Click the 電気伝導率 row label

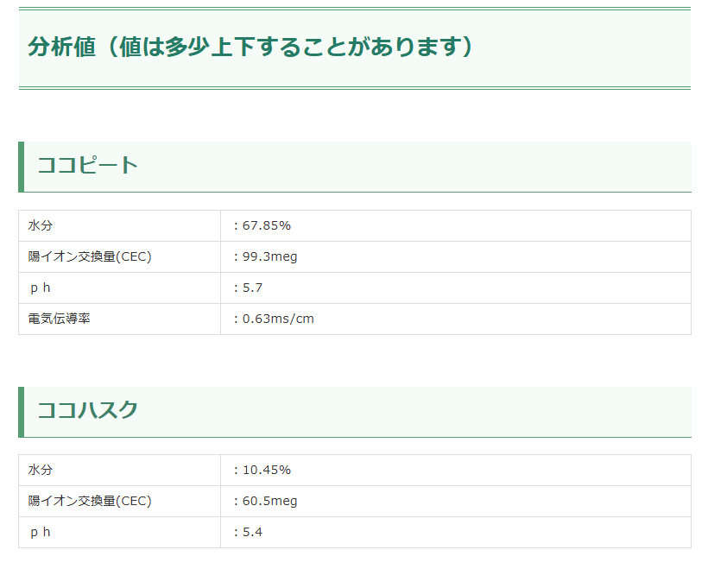[x=60, y=319]
